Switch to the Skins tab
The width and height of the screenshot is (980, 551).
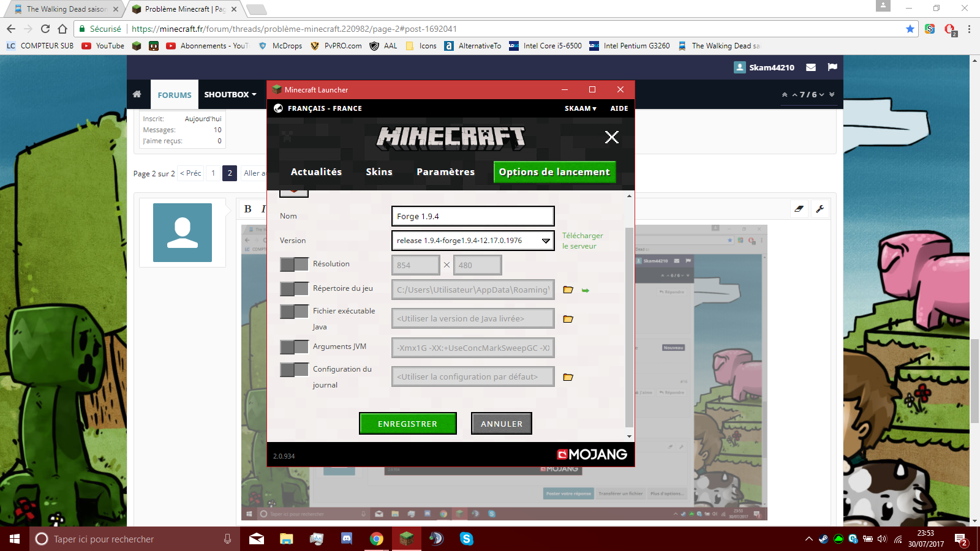379,172
